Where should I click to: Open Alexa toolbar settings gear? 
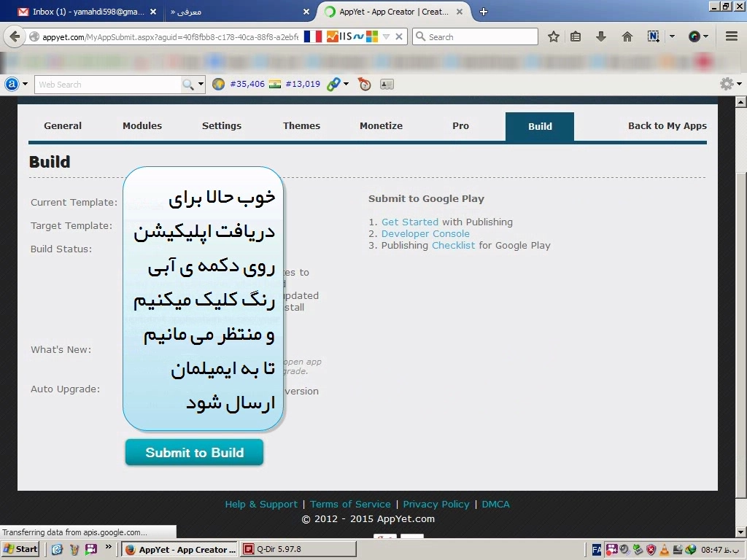tap(726, 85)
